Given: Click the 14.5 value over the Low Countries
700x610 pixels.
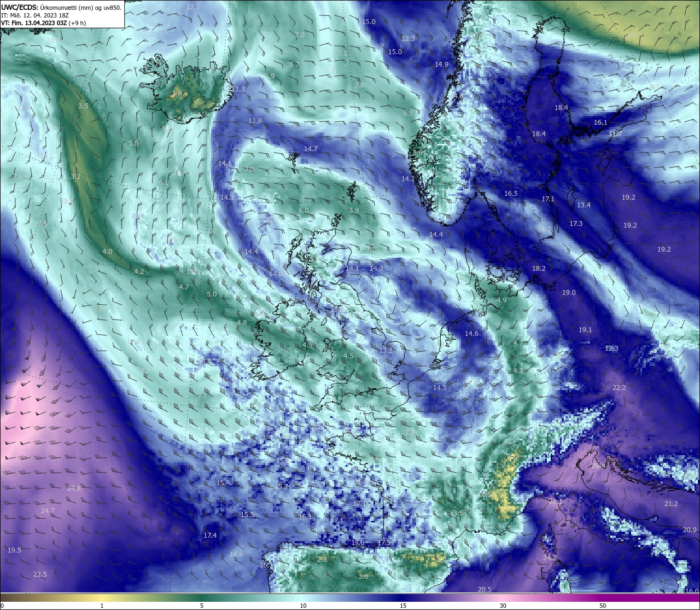Looking at the screenshot, I should pyautogui.click(x=440, y=387).
